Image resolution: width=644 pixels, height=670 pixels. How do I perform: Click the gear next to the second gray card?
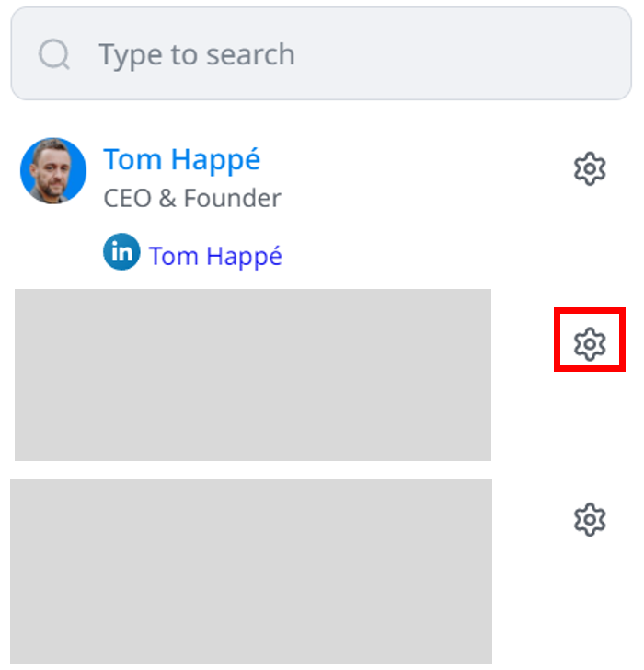(589, 519)
